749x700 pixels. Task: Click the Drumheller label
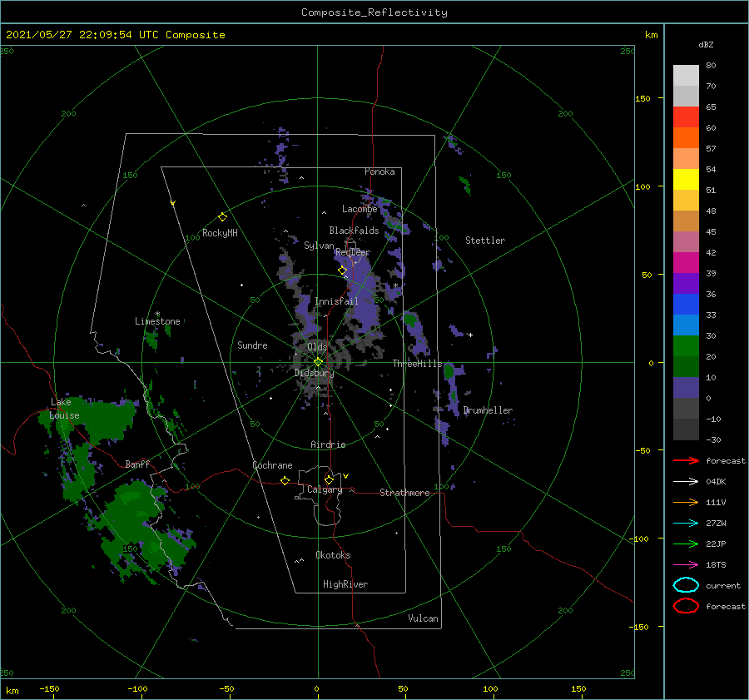click(488, 410)
